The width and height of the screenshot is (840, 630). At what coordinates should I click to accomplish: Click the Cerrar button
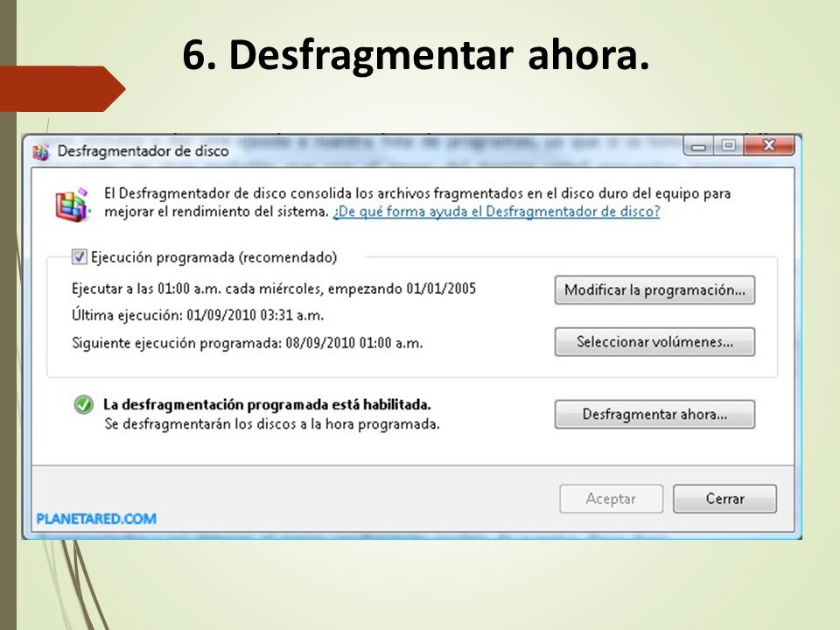click(x=724, y=499)
